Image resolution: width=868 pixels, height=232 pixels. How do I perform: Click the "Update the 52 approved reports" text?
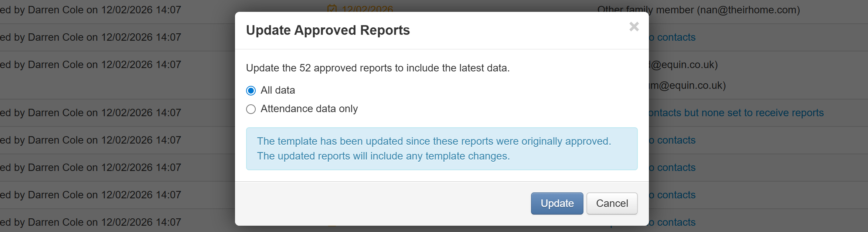coord(378,68)
